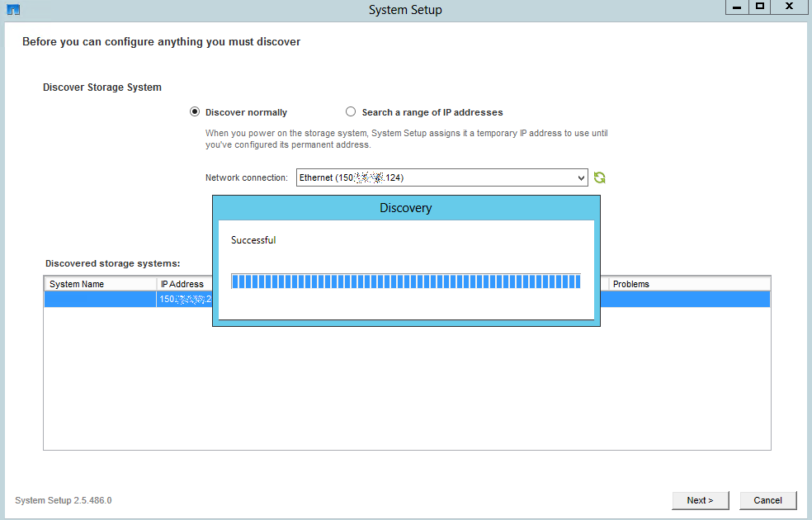Screen dimensions: 812x520
Task: Minimize the System Setup window
Action: coord(735,7)
